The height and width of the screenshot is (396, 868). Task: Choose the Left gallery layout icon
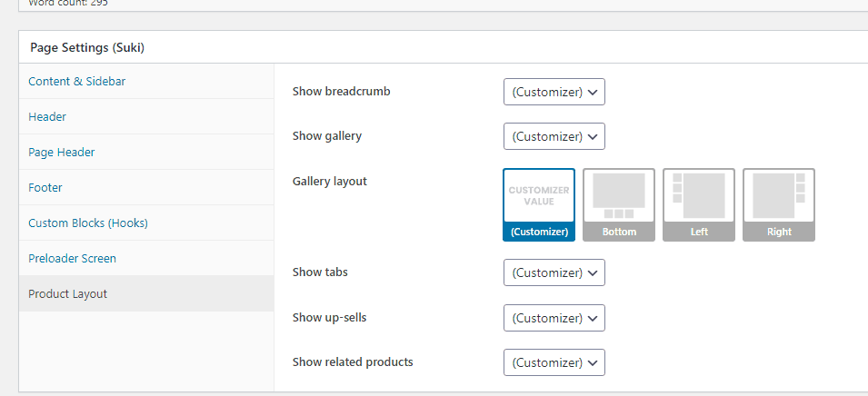tap(699, 204)
